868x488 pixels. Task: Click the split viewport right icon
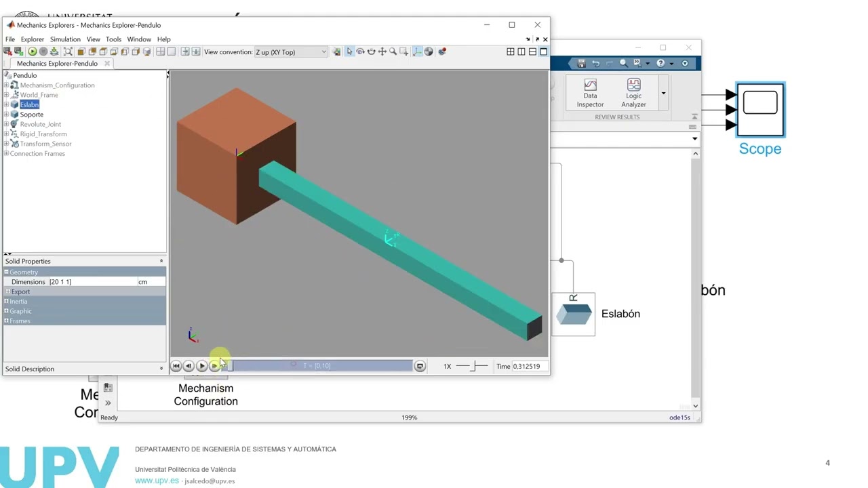(x=184, y=52)
